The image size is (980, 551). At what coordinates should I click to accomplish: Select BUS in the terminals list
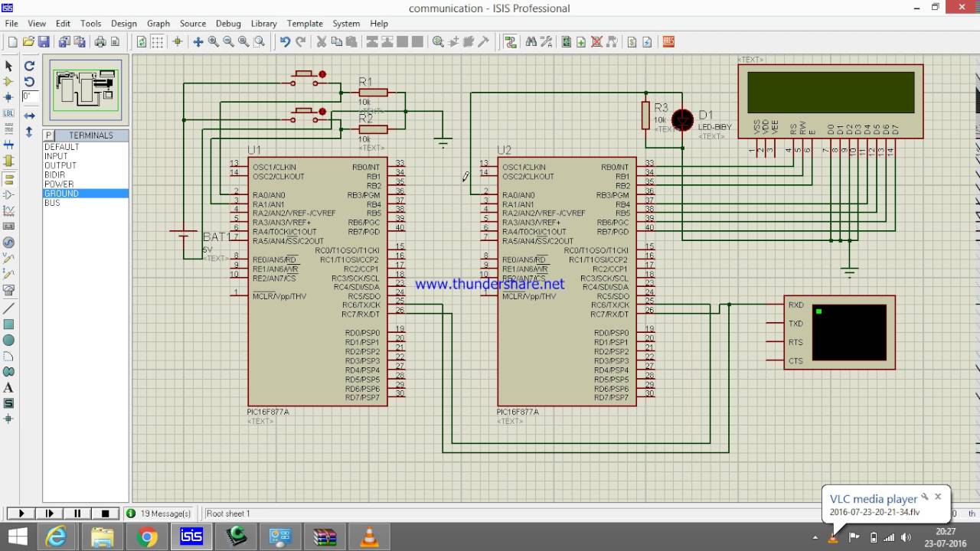pyautogui.click(x=52, y=203)
